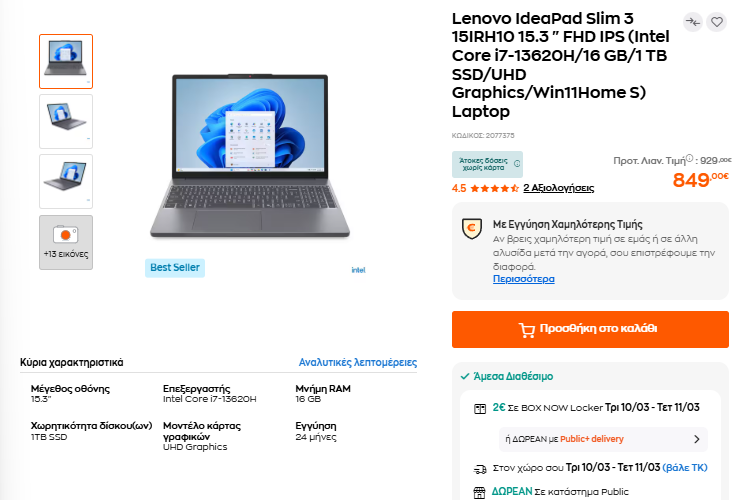Viewport: 750px width, 500px height.
Task: Select the first laptop front-view thumbnail
Action: pyautogui.click(x=66, y=61)
